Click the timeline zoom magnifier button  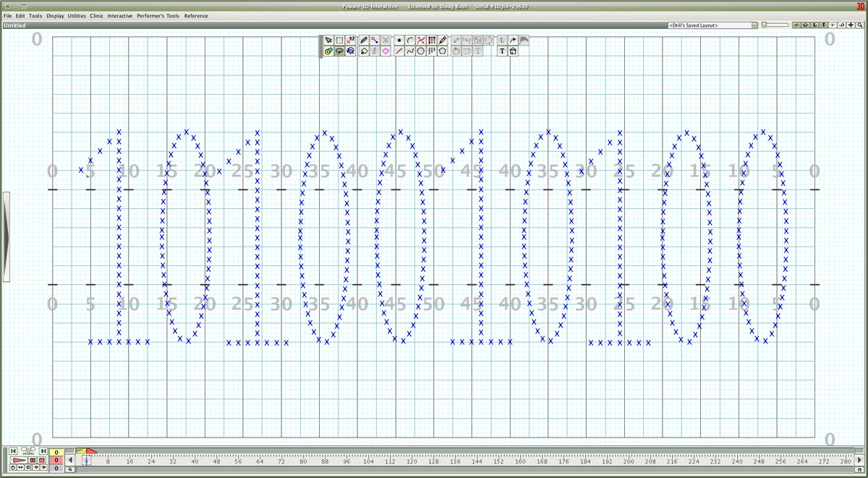[x=70, y=469]
